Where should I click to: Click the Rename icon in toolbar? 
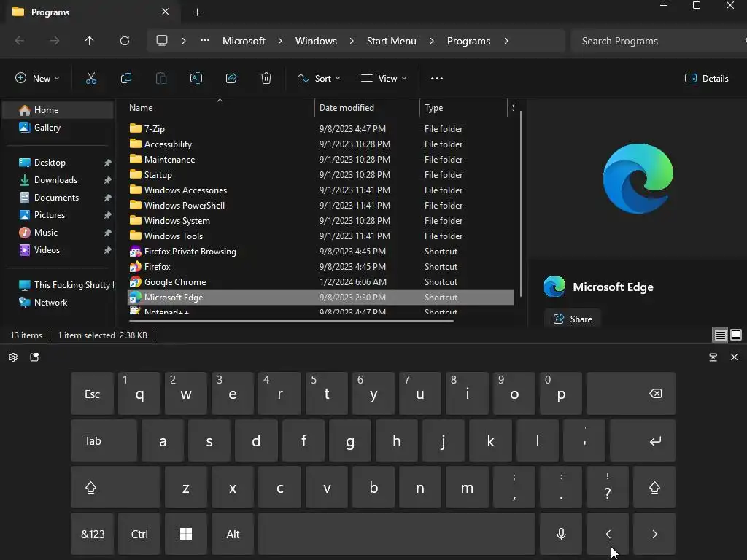click(196, 79)
